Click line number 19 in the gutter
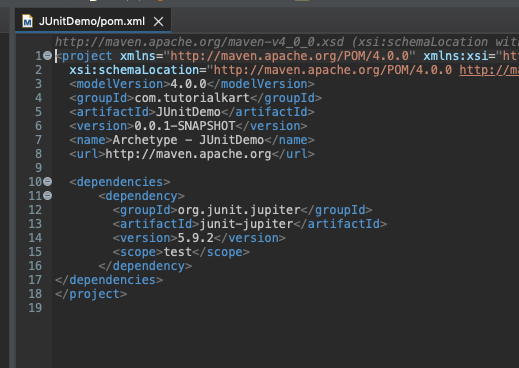519x368 pixels. click(x=35, y=308)
